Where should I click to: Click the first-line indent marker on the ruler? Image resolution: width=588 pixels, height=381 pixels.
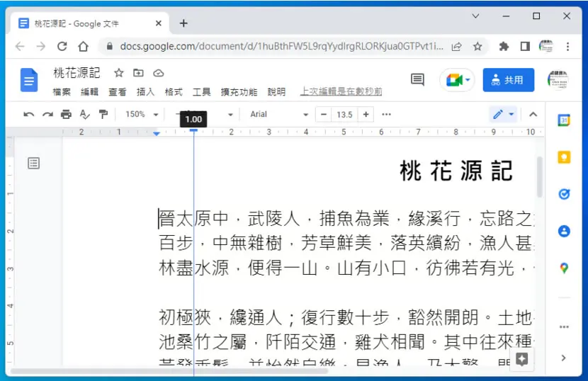(x=193, y=130)
